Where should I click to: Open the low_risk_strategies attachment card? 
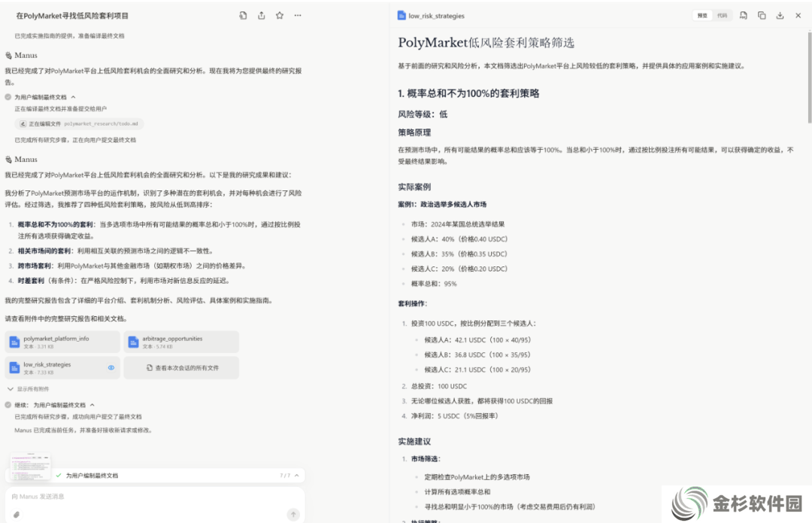(x=62, y=368)
